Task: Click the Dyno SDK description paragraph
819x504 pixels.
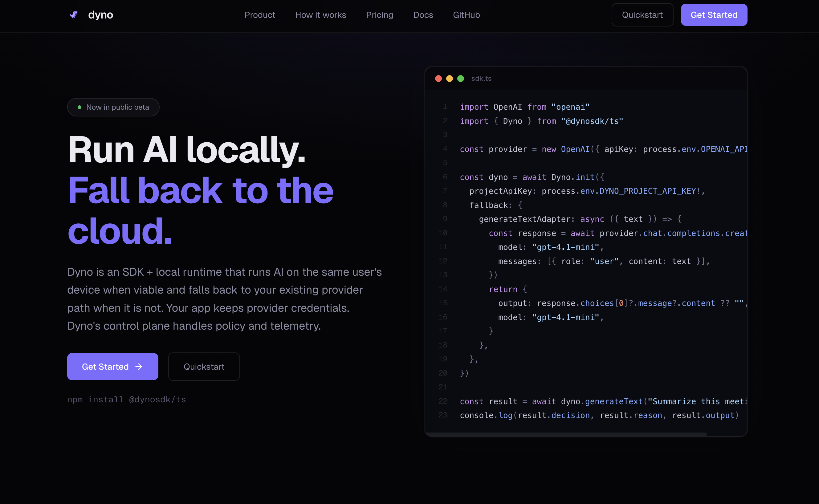Action: (224, 299)
